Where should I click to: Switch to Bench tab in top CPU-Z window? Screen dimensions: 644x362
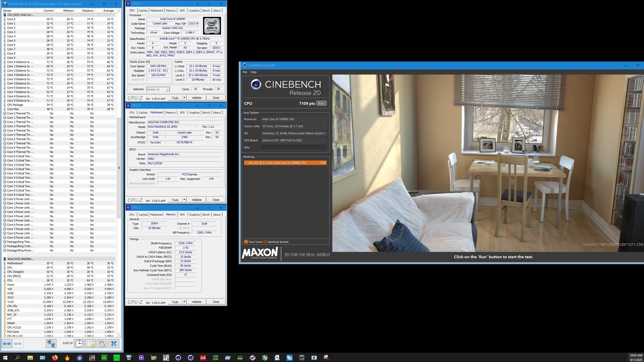coord(206,11)
